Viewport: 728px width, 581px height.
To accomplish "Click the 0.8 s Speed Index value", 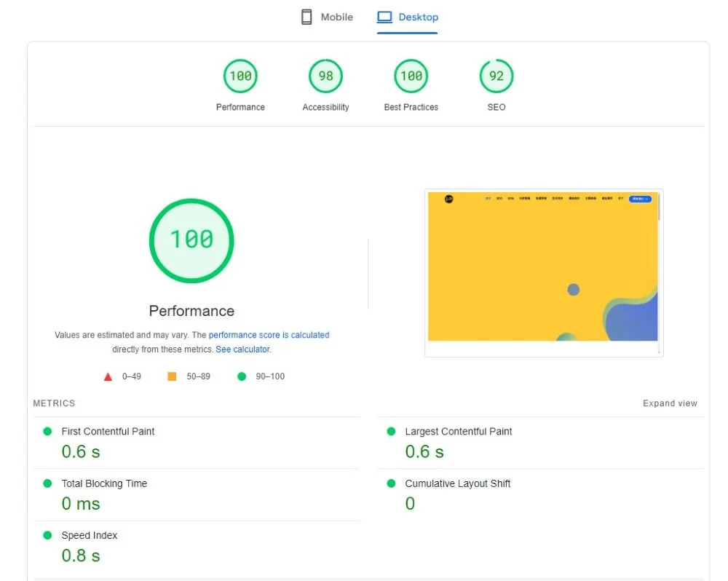I will [81, 556].
